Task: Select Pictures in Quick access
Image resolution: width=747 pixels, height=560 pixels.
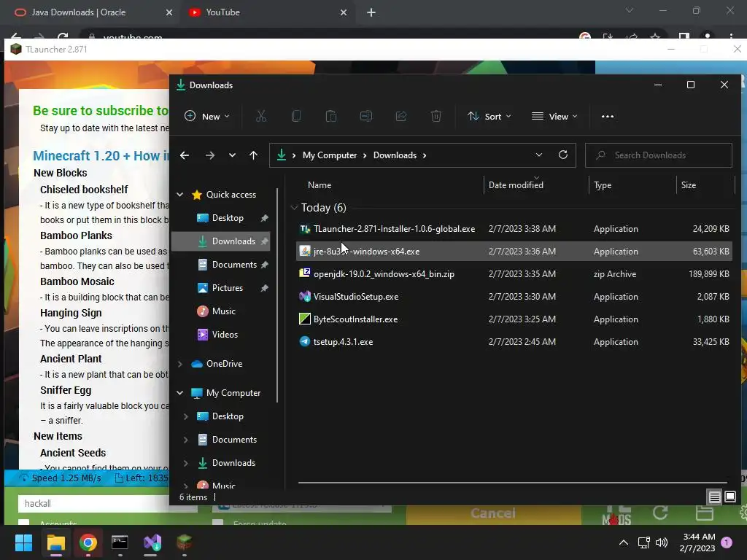Action: (228, 288)
